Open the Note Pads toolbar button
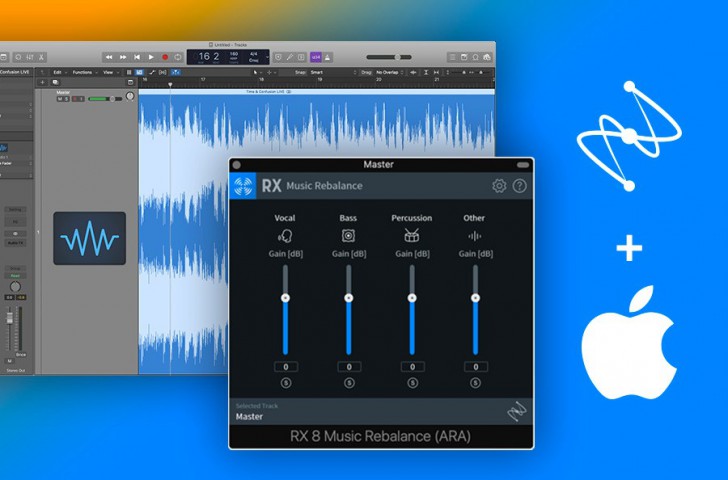 (x=464, y=57)
